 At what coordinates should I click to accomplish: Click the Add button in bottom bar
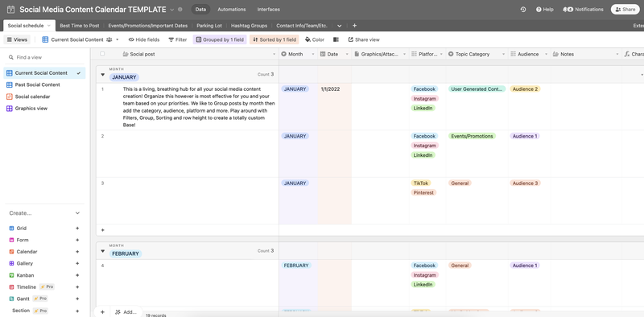point(126,312)
